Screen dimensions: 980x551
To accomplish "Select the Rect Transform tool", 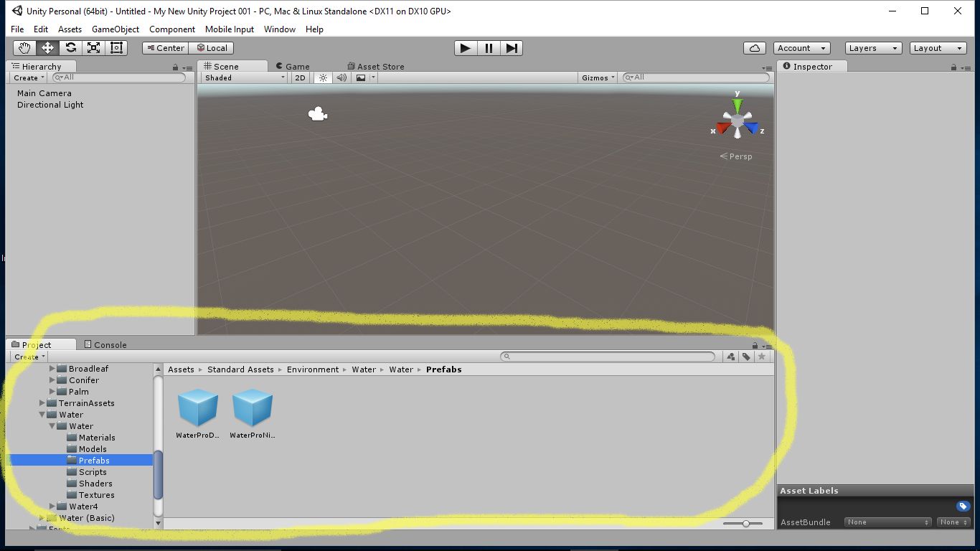I will (116, 48).
